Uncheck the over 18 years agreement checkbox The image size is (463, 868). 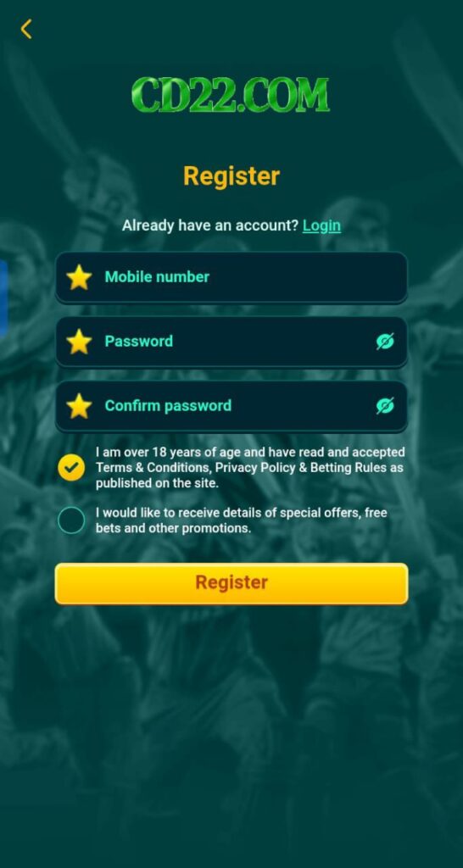click(x=71, y=468)
